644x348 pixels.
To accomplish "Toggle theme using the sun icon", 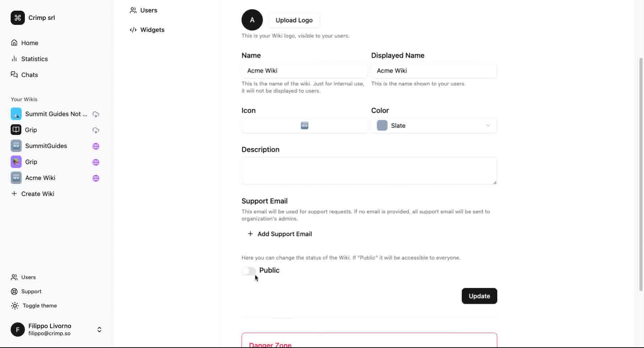I will [x=15, y=306].
